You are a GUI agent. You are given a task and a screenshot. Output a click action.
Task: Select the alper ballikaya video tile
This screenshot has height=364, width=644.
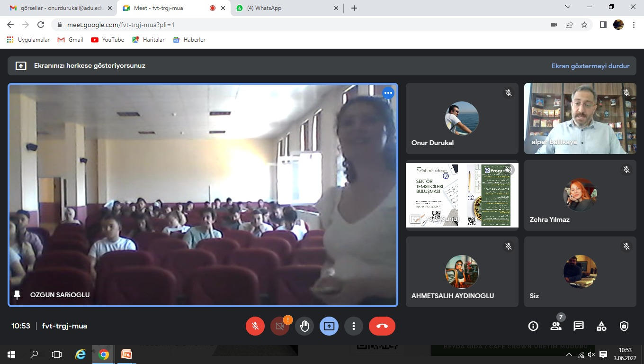[580, 118]
